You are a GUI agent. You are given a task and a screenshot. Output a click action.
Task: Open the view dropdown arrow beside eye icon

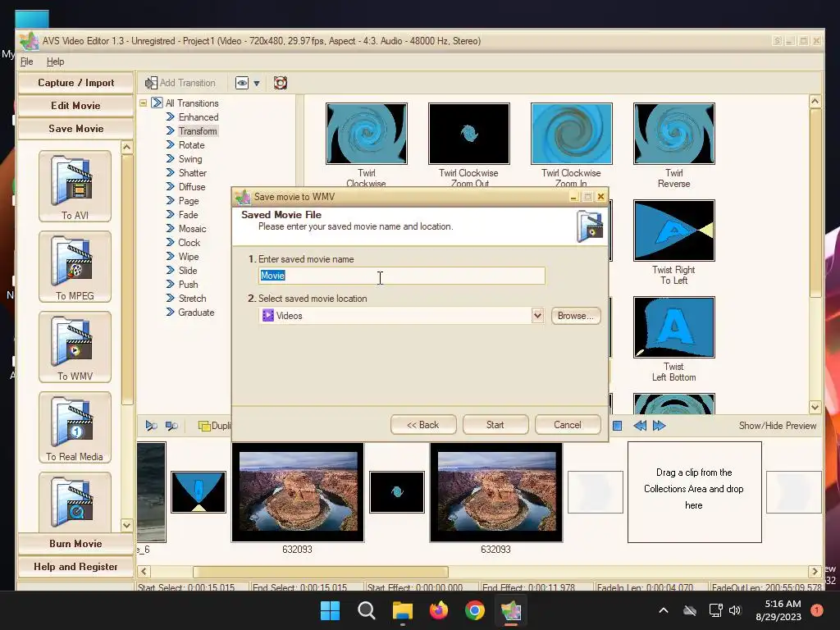coord(257,83)
